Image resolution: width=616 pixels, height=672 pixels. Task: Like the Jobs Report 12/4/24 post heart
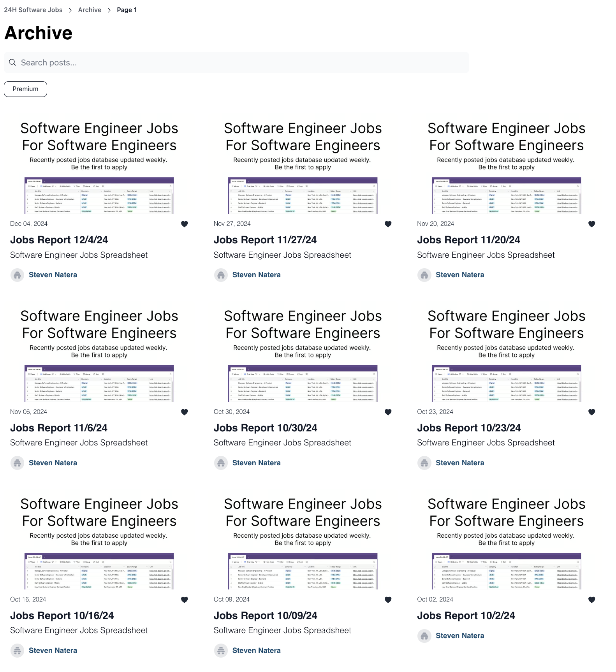click(185, 224)
